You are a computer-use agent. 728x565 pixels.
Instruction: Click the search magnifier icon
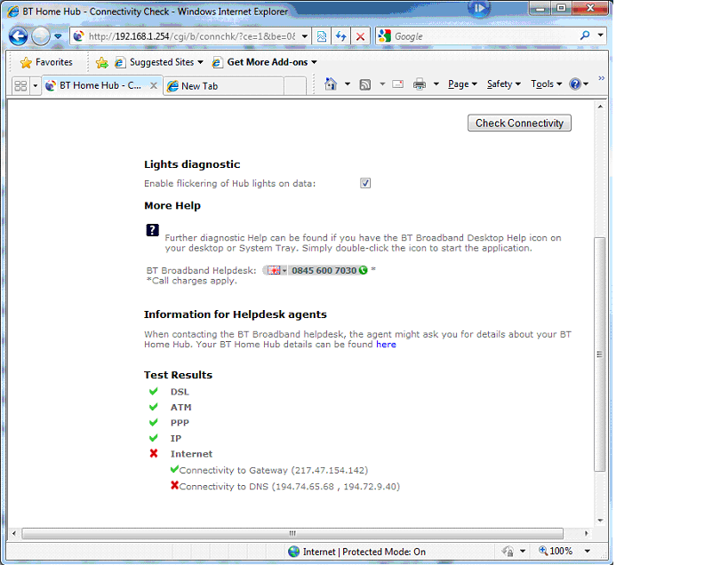[x=585, y=36]
